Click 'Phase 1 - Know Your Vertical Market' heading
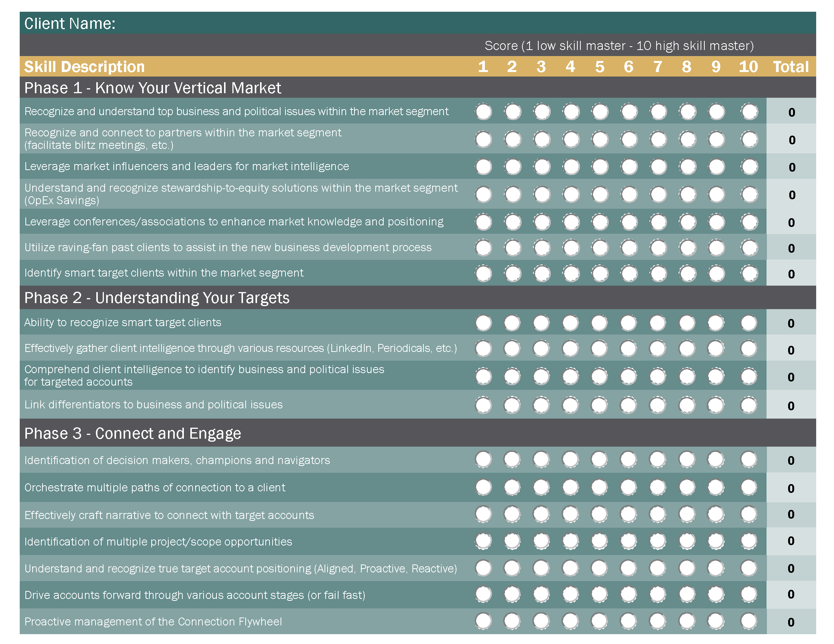Viewport: 834px width, 644px height. coord(153,88)
